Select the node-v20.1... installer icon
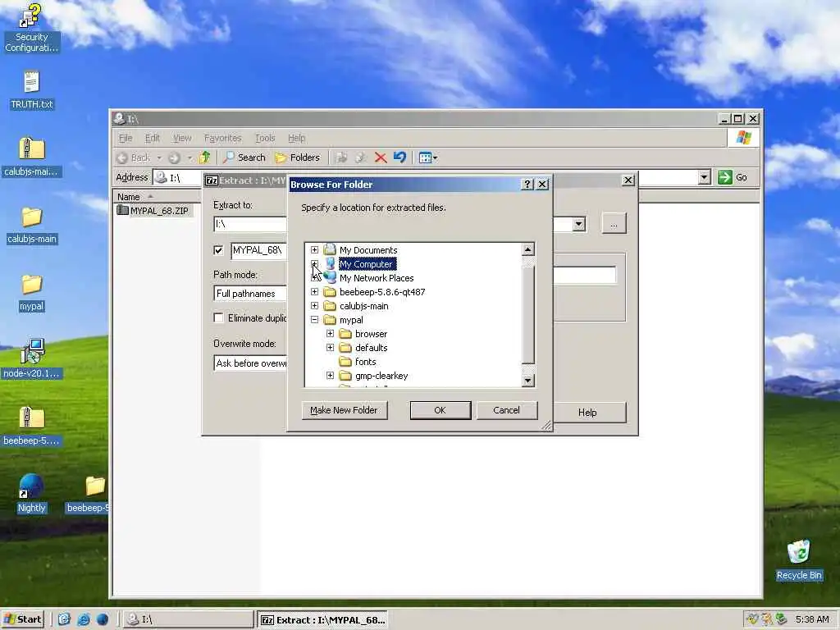 32,351
